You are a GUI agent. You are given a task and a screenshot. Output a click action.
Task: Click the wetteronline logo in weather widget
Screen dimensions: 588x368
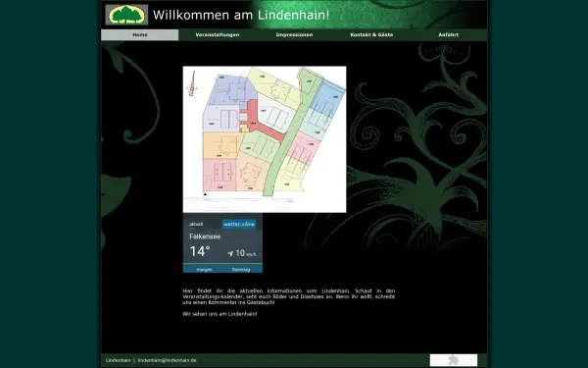(239, 224)
